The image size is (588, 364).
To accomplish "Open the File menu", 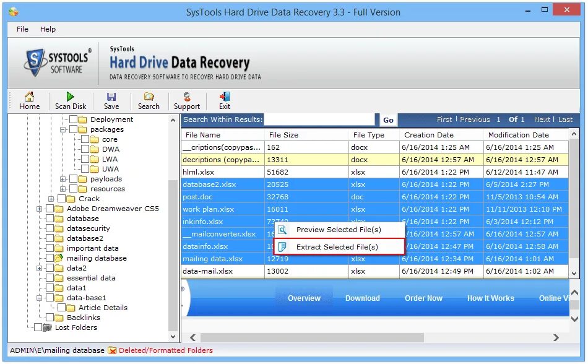I will (x=22, y=29).
